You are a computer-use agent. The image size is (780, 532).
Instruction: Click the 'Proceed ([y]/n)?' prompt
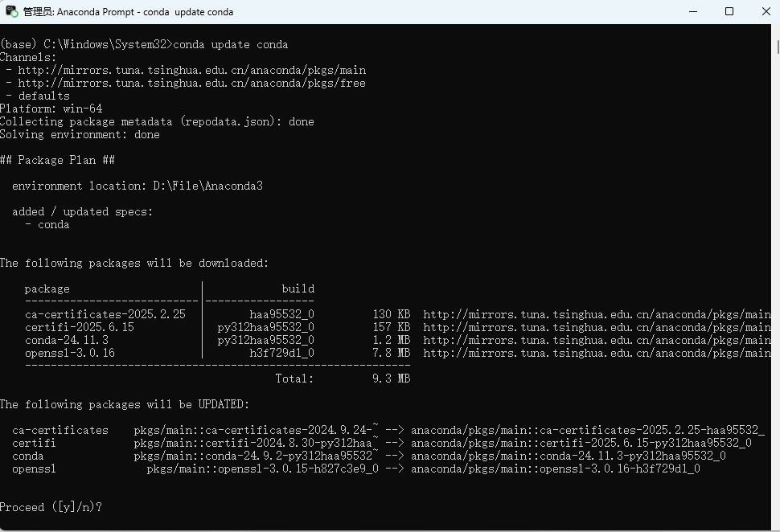(x=51, y=508)
